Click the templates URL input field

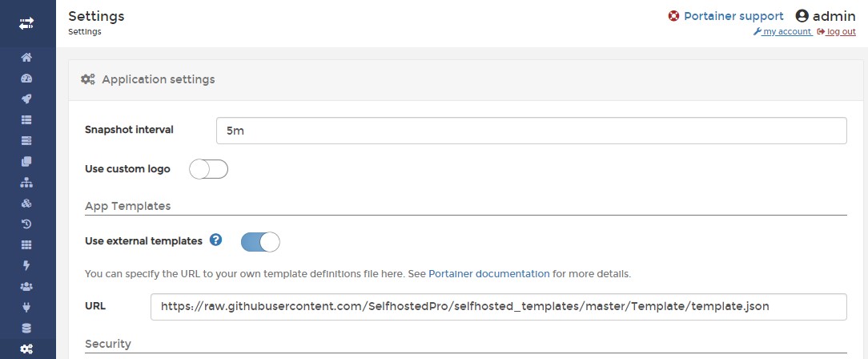coord(499,307)
